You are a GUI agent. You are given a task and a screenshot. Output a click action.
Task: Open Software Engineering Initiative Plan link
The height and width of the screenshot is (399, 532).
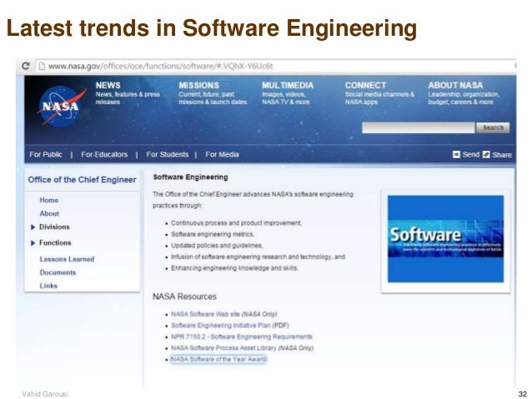coord(221,326)
